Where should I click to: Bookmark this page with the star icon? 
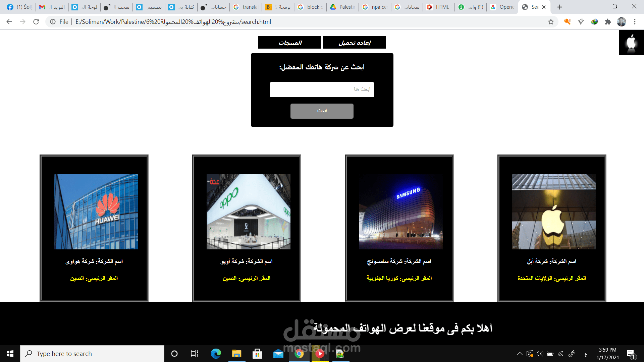tap(551, 22)
